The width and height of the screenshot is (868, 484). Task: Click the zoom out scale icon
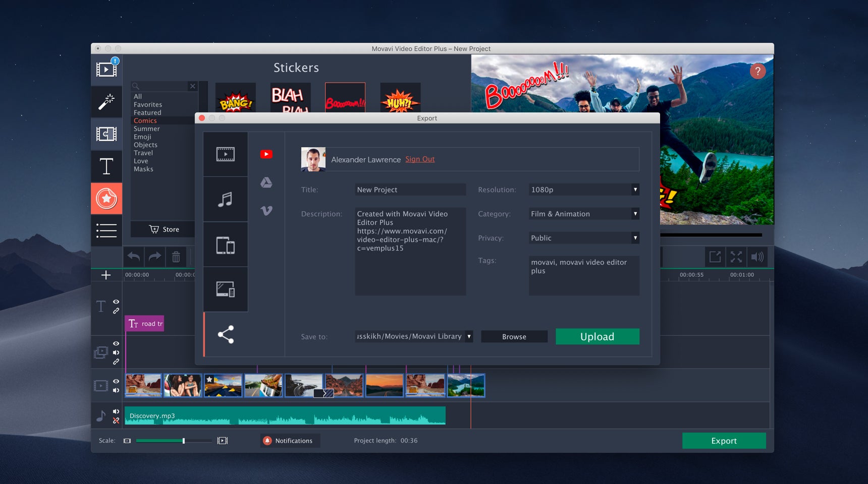pyautogui.click(x=127, y=441)
